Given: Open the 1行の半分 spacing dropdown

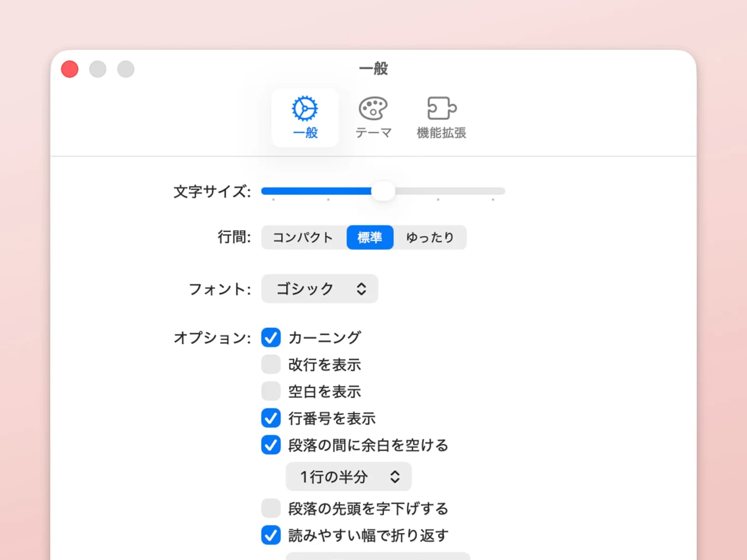Looking at the screenshot, I should tap(349, 477).
